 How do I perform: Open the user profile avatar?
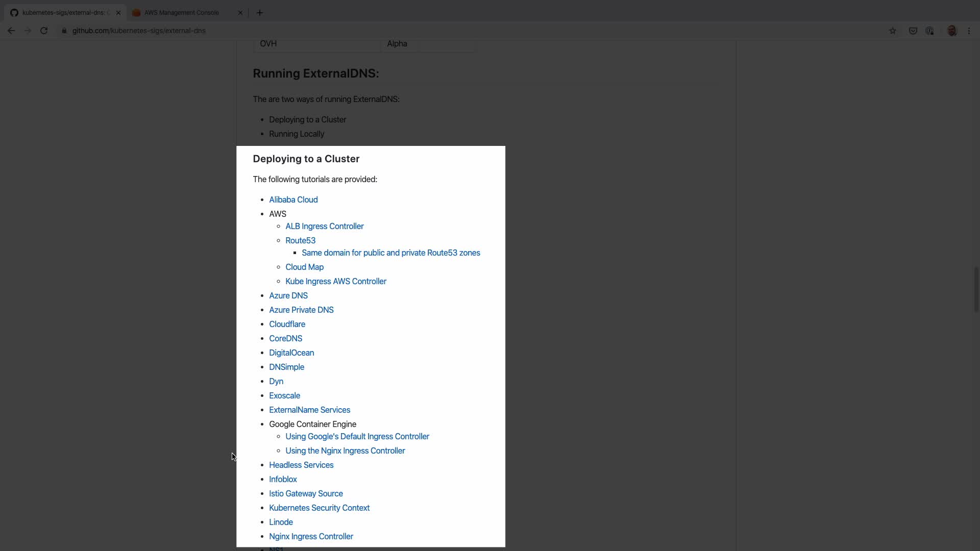pos(951,31)
